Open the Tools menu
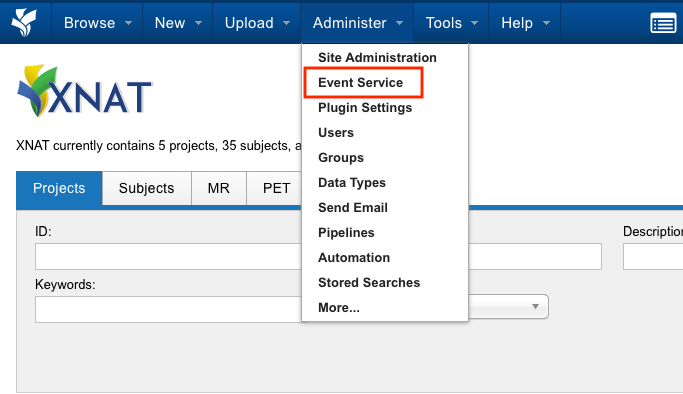The width and height of the screenshot is (683, 394). 451,23
